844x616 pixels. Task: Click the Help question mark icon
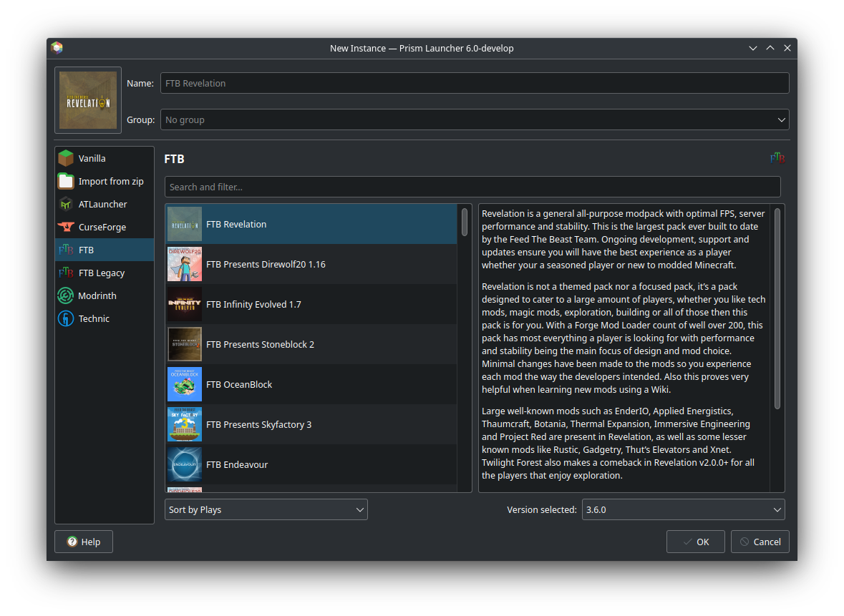(72, 541)
